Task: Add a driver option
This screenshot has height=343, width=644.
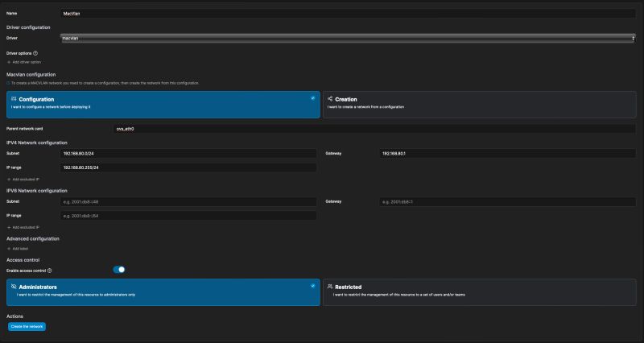Action: (x=24, y=62)
